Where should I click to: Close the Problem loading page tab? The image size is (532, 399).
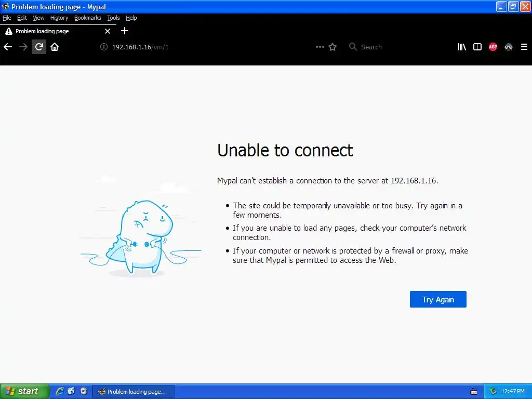[108, 31]
